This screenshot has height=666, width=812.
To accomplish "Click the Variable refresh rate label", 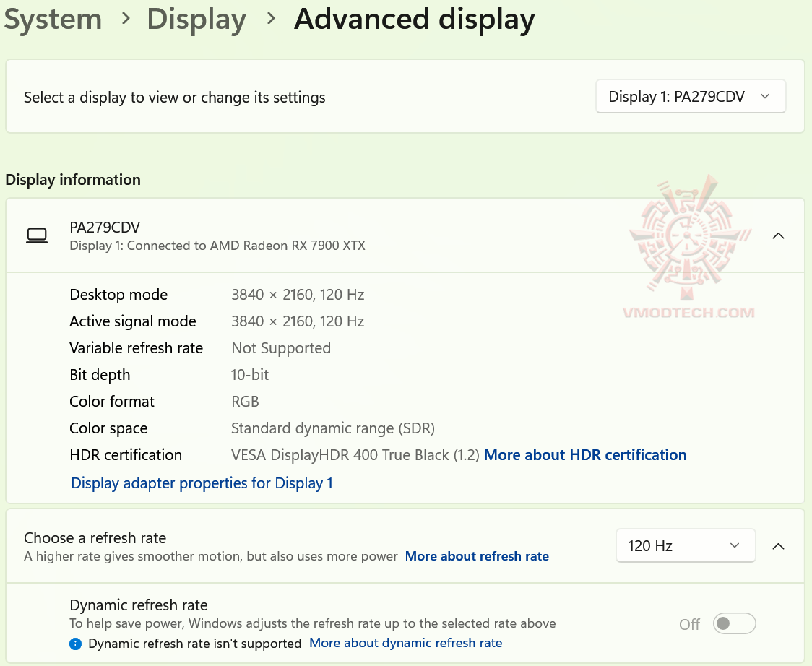I will pyautogui.click(x=137, y=348).
